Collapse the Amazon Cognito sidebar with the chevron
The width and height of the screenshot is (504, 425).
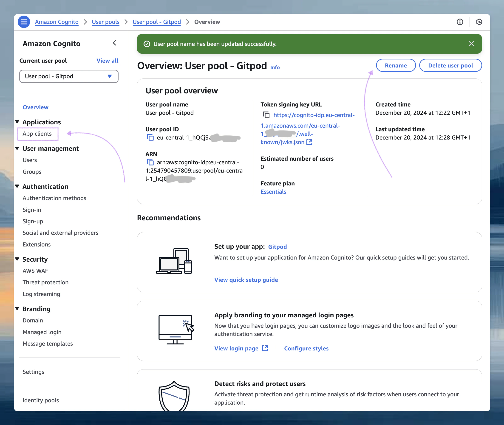point(115,43)
